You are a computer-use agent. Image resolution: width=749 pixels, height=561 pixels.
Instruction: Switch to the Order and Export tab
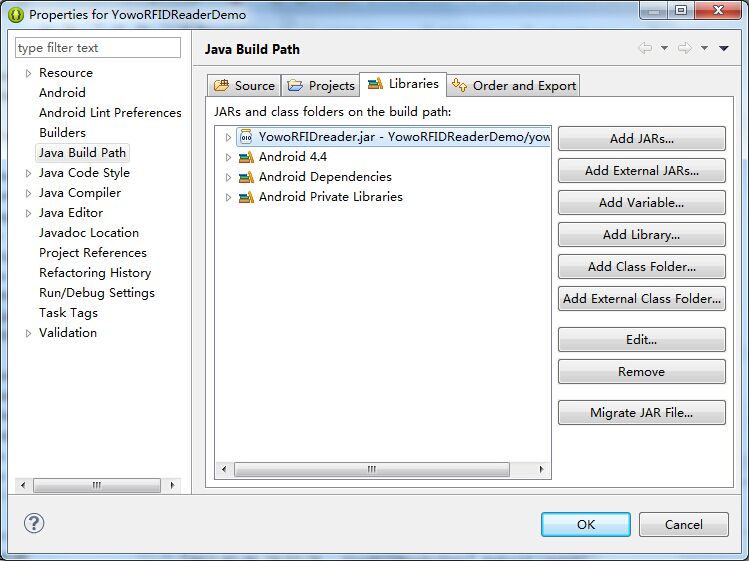pos(513,86)
